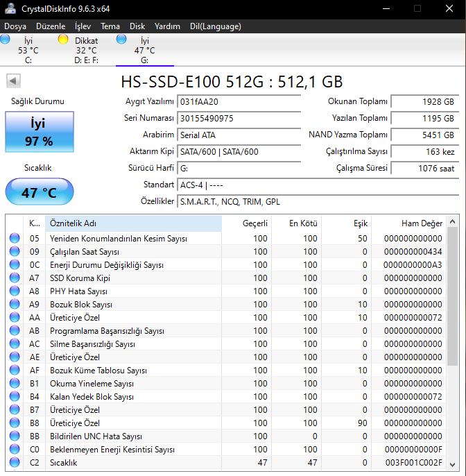The width and height of the screenshot is (466, 476).
Task: Click the status orb for attribute C0
Action: tap(15, 450)
